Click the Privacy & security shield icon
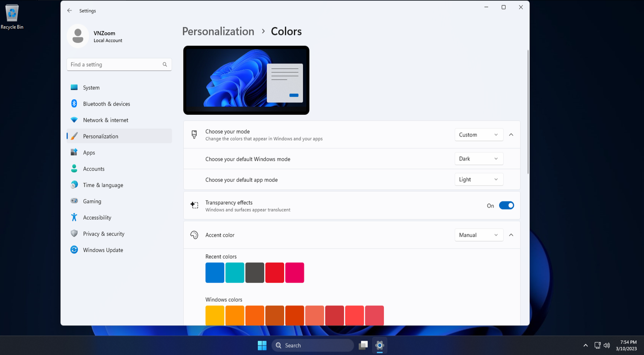The height and width of the screenshot is (355, 644). tap(74, 234)
